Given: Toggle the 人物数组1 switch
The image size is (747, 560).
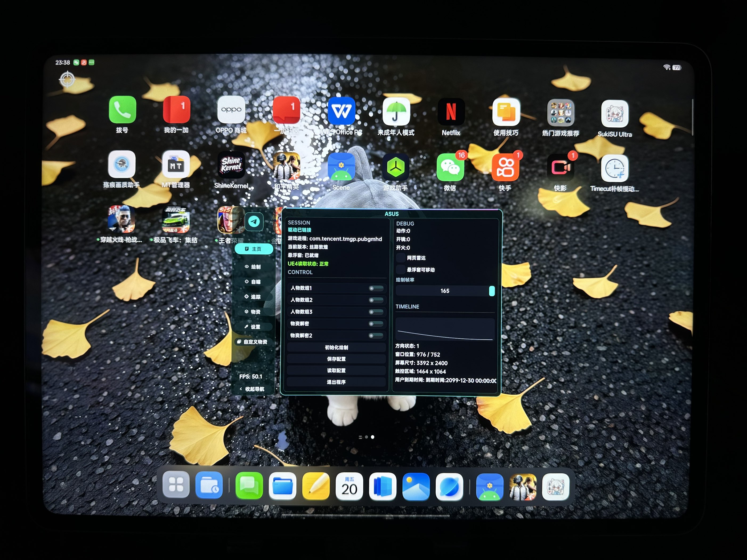Looking at the screenshot, I should 376,288.
